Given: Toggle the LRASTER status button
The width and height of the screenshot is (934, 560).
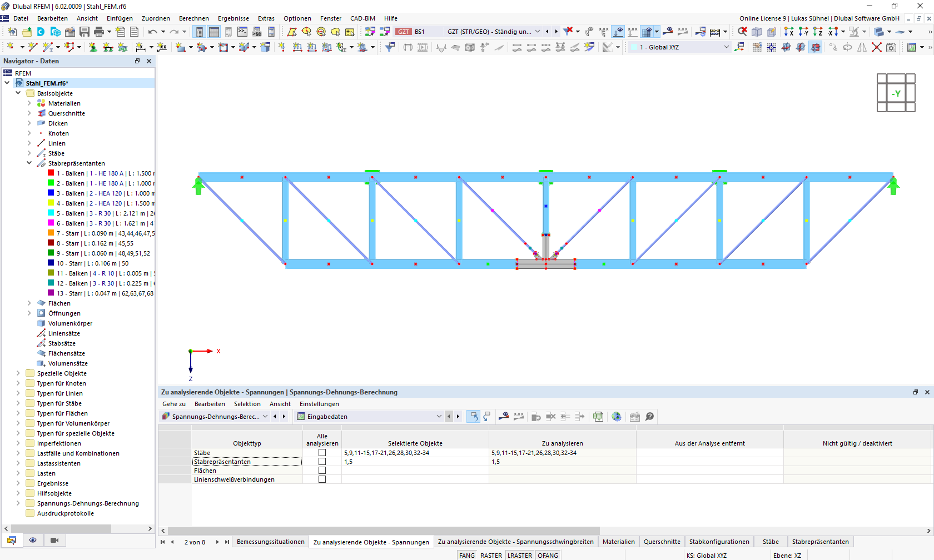Looking at the screenshot, I should pyautogui.click(x=520, y=556).
